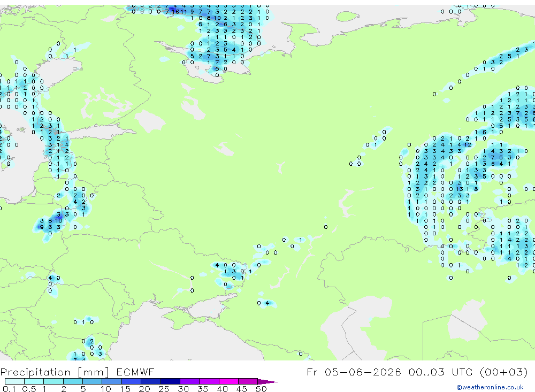Click the legend label '40'
Screen dimensions: 535x392
[223, 389]
